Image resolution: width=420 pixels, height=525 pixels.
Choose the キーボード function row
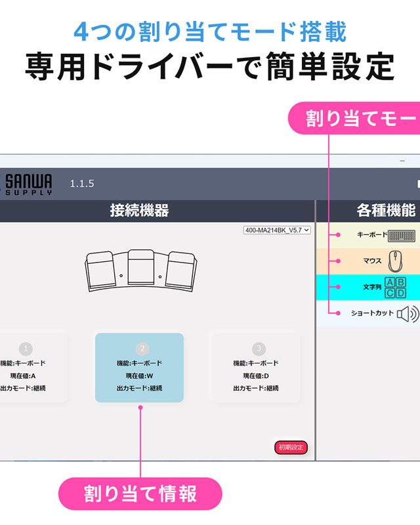point(367,235)
